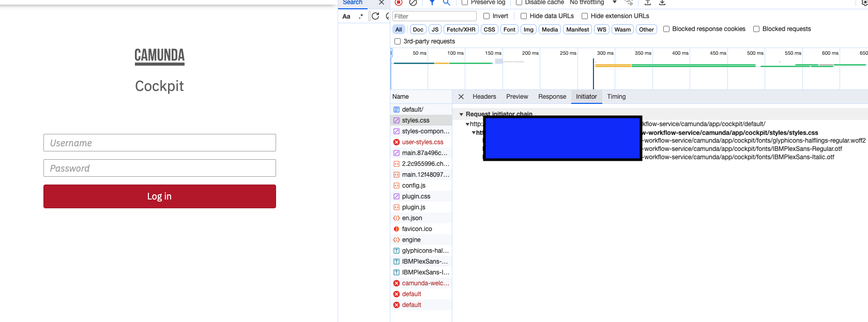Filter requests by Manifest type
Screen dimensions: 868x322
coord(577,29)
